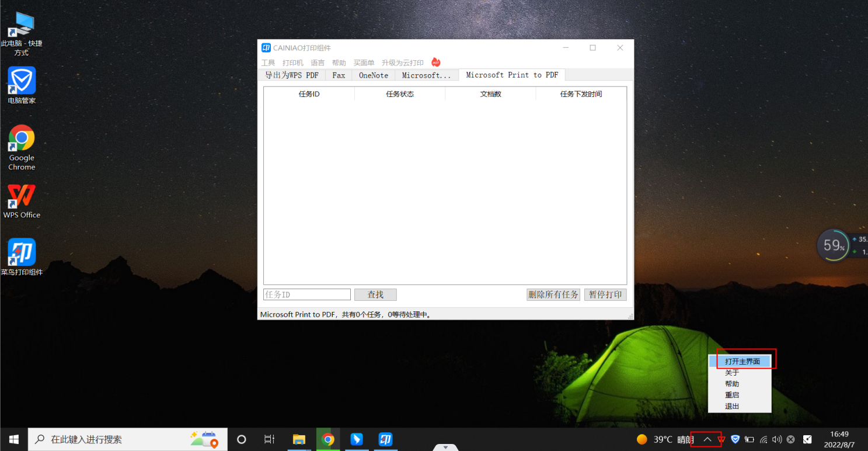Select 重启 from the context menu
The width and height of the screenshot is (868, 451).
pyautogui.click(x=731, y=395)
